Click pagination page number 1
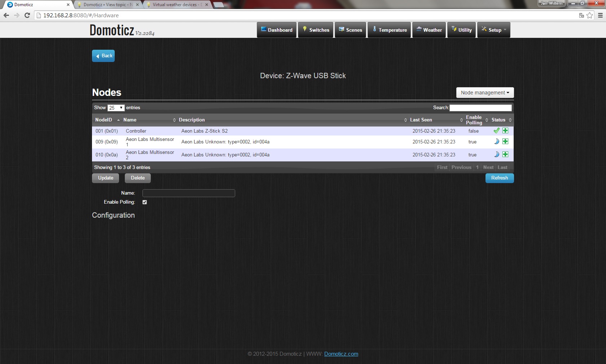606x364 pixels. (477, 167)
